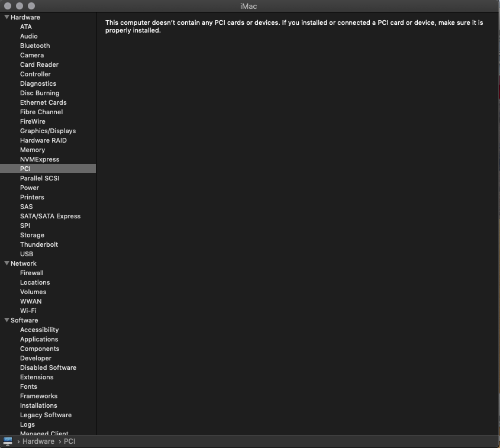Zoom the iMac window
This screenshot has height=448, width=500.
coord(31,6)
